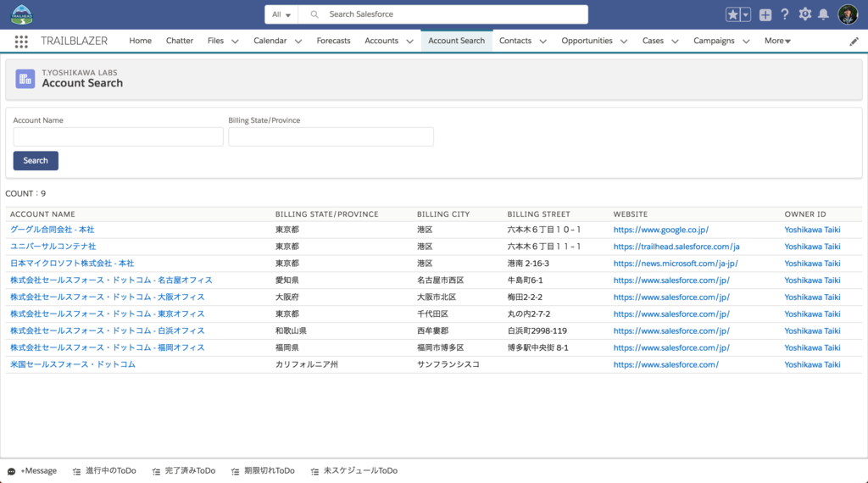This screenshot has height=483, width=868.
Task: Click the BILLING CITY column header
Action: coord(442,214)
